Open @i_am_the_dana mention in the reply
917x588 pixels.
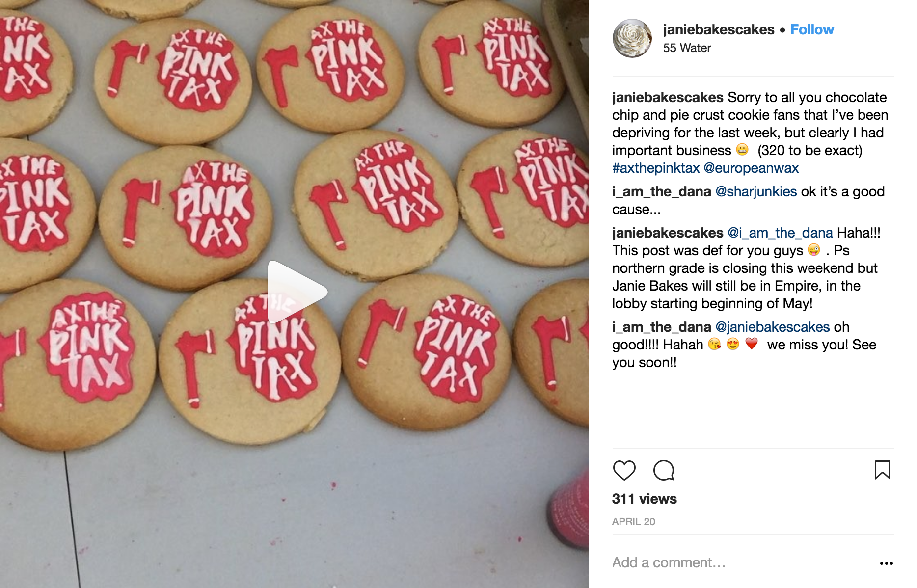[780, 233]
